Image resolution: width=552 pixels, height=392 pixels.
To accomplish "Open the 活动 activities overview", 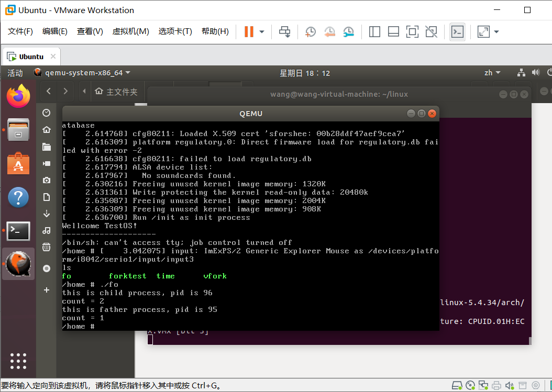I will [15, 73].
